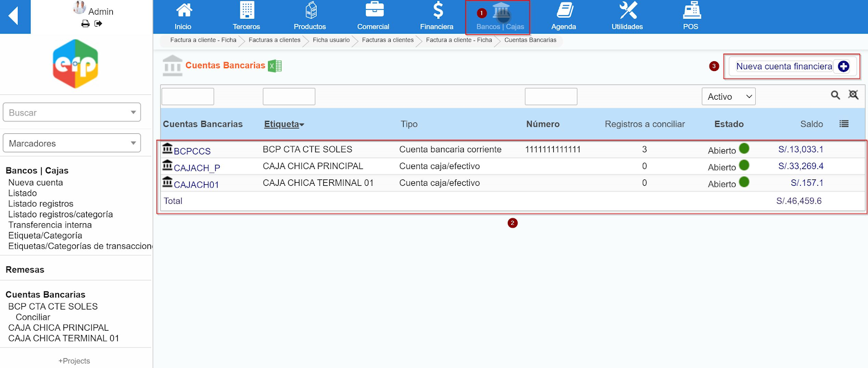Open 'Remesas' sidebar section
The image size is (868, 368).
[25, 269]
